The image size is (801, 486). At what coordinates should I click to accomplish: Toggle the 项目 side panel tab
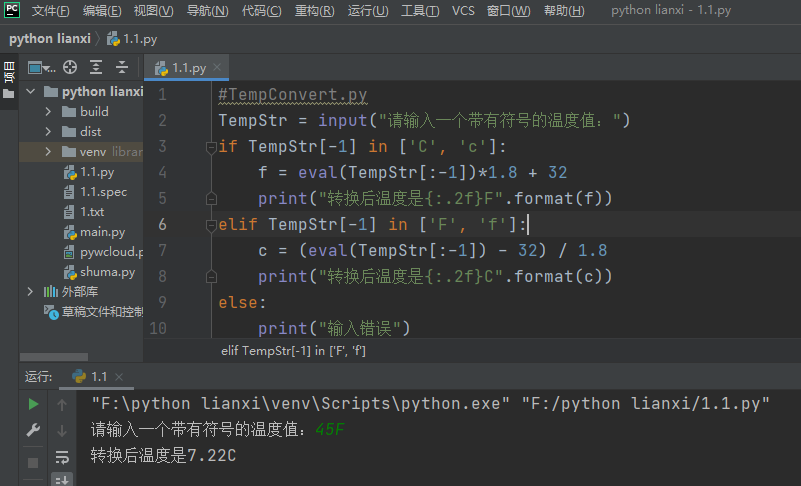click(x=9, y=73)
